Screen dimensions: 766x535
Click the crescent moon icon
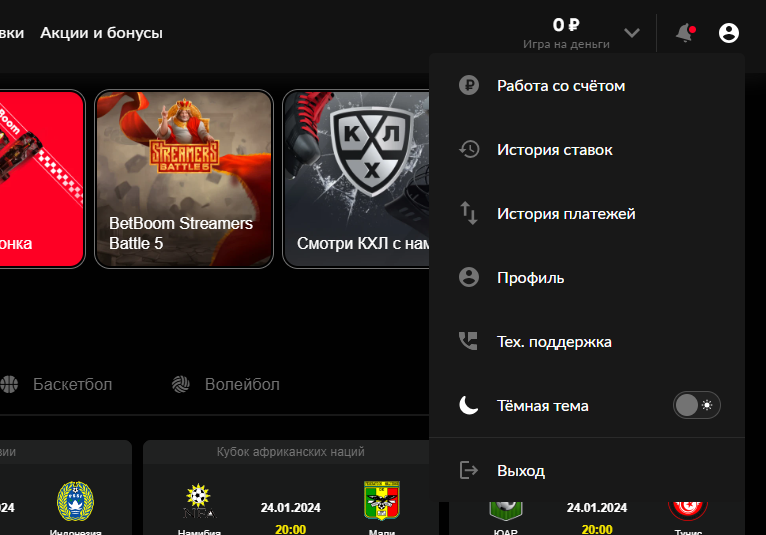(468, 405)
